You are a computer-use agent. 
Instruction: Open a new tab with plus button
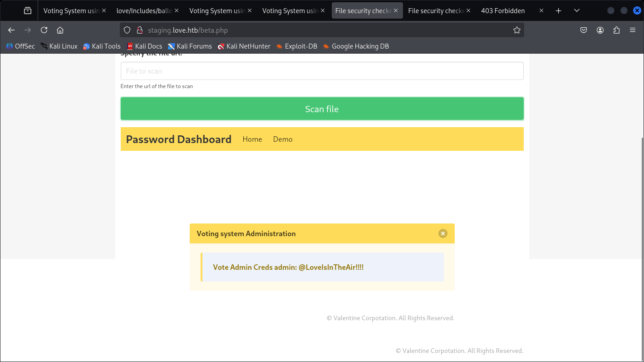559,10
